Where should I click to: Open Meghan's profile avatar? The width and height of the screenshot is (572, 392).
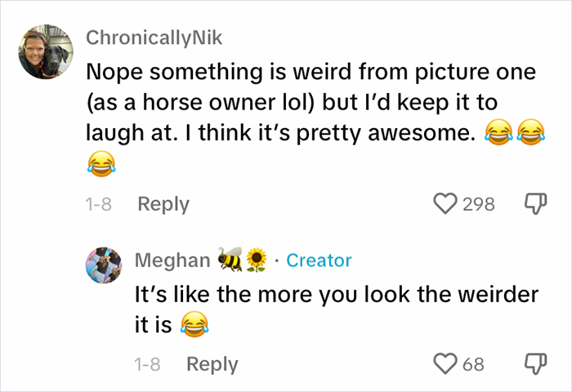click(104, 265)
